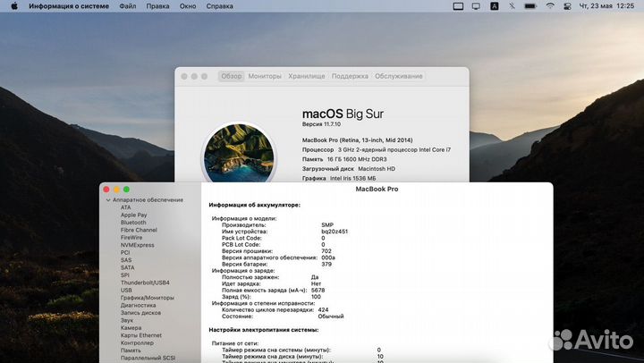
Task: Click the screen mirroring display icon
Action: point(476,6)
